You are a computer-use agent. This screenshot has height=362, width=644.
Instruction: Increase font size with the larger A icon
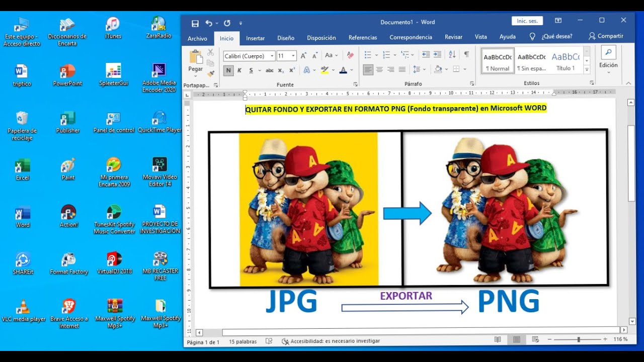click(x=303, y=56)
